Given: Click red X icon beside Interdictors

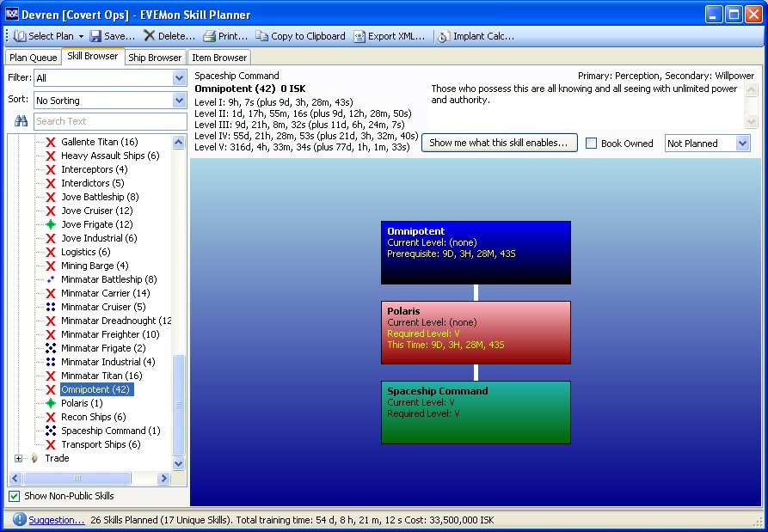Looking at the screenshot, I should coord(51,183).
